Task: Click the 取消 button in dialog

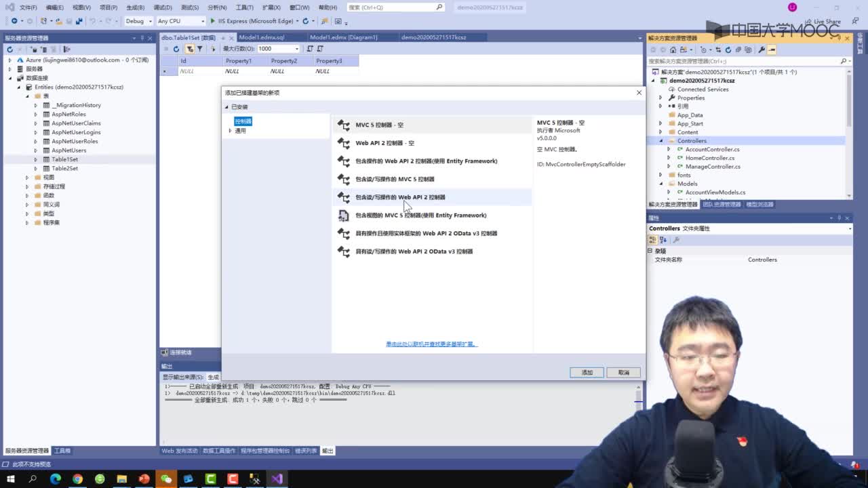Action: click(x=624, y=372)
